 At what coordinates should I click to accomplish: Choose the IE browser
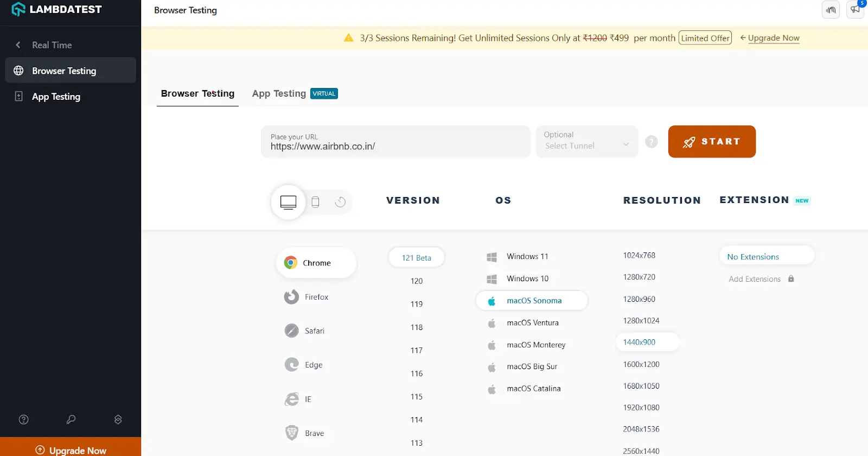point(298,399)
